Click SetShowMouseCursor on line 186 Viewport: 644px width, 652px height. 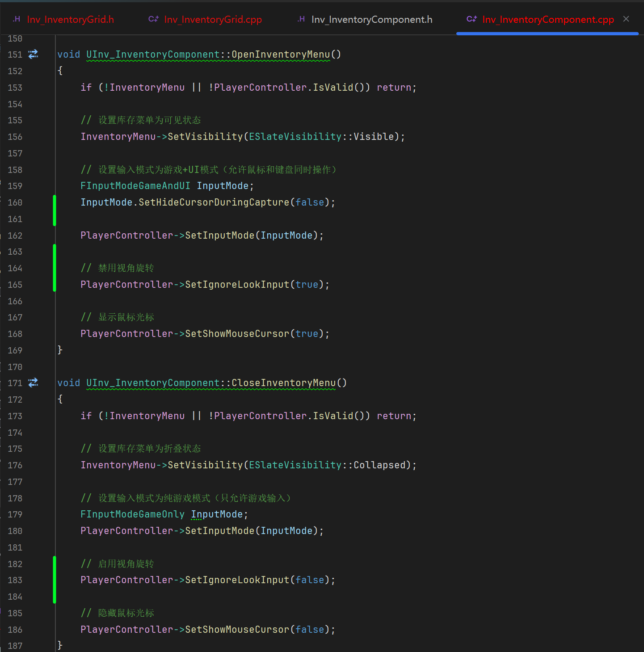tap(237, 630)
